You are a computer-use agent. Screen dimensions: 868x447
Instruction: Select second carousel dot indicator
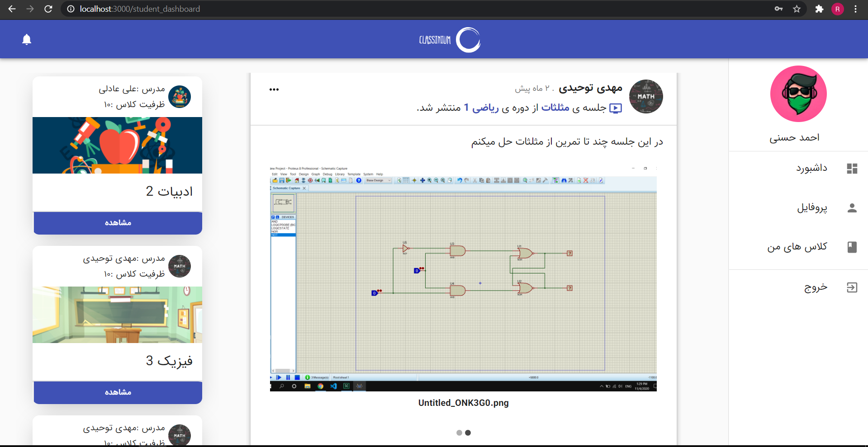click(x=468, y=433)
